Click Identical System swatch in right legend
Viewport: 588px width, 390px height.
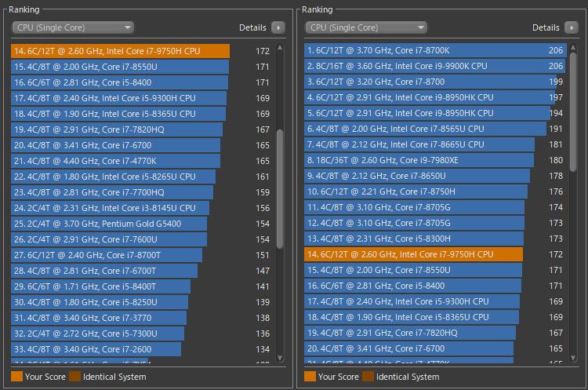click(x=368, y=377)
